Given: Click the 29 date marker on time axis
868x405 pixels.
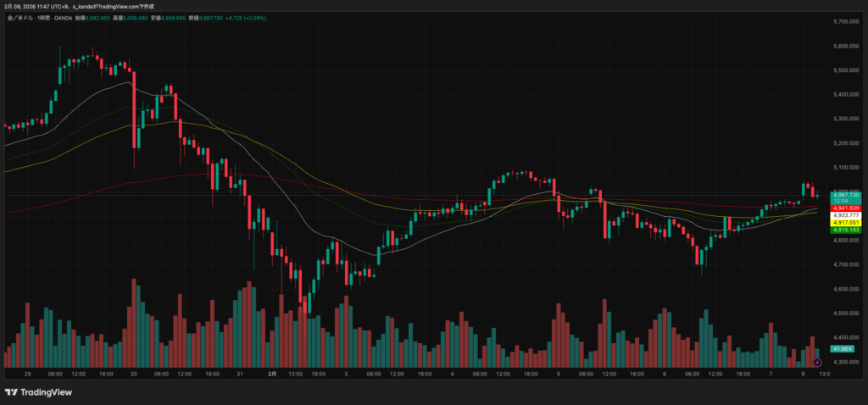Looking at the screenshot, I should coord(28,373).
